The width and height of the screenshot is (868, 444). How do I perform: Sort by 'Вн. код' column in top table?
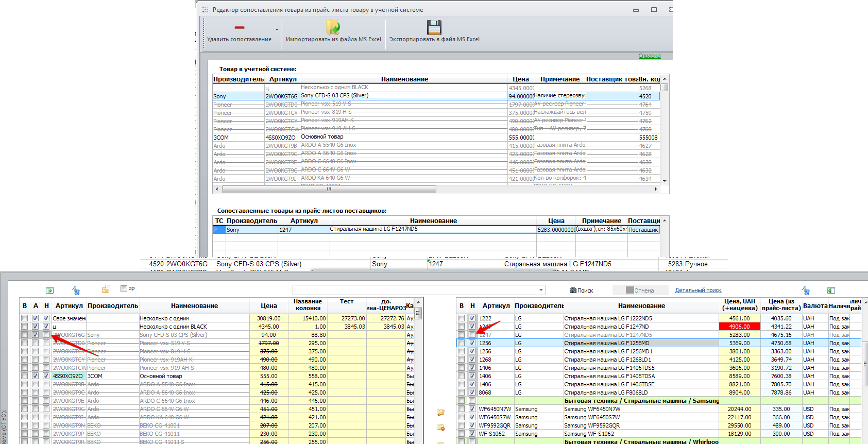click(649, 79)
